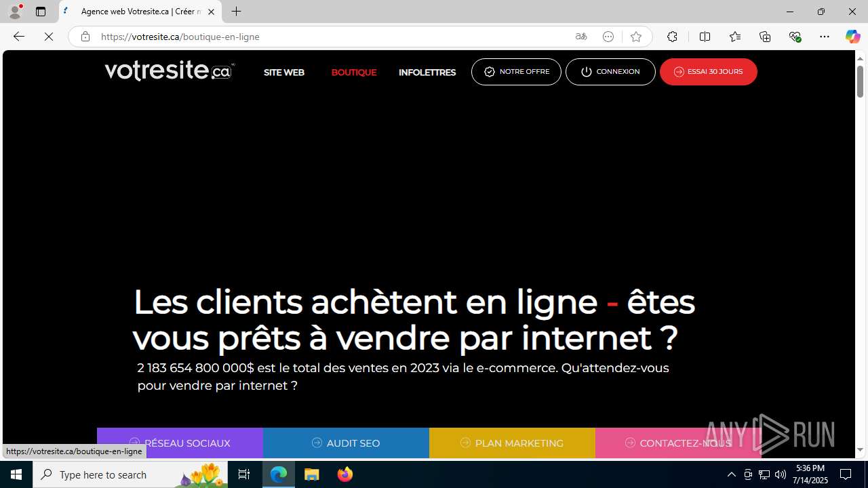The width and height of the screenshot is (868, 488).
Task: Open the notification center
Action: tap(846, 474)
